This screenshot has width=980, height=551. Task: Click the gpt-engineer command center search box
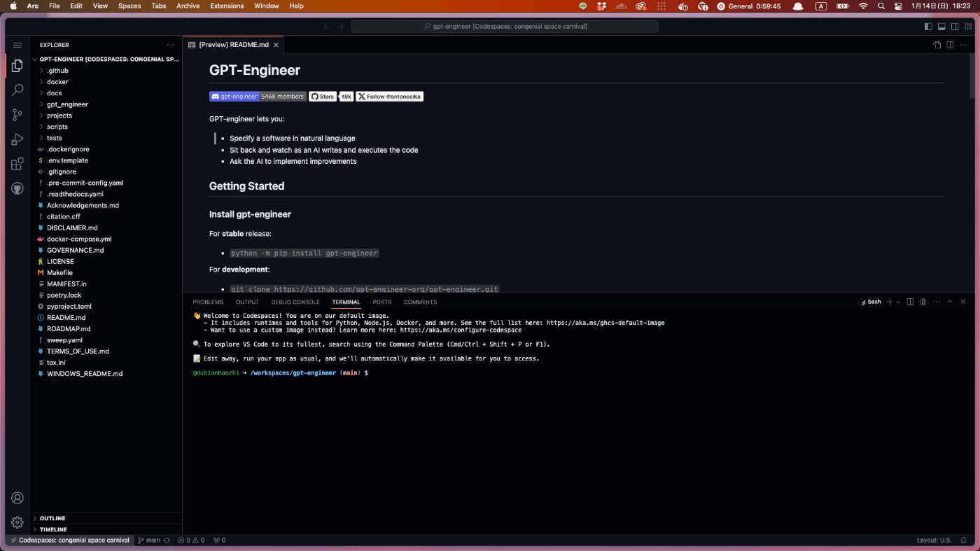point(505,27)
